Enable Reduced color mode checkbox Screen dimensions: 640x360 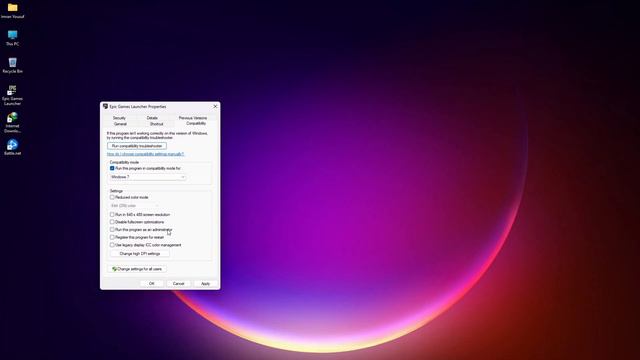tap(112, 197)
